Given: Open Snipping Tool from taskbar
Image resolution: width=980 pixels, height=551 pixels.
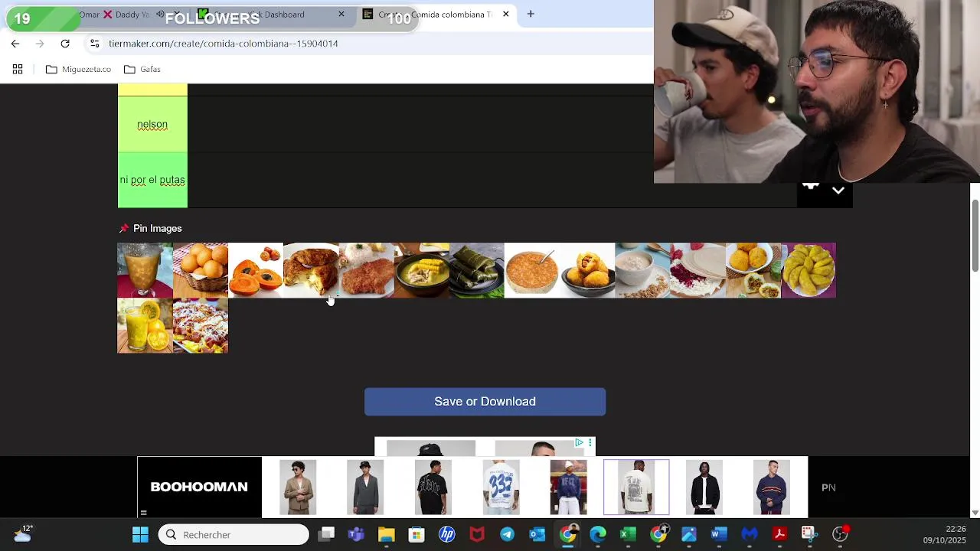Looking at the screenshot, I should 809,534.
